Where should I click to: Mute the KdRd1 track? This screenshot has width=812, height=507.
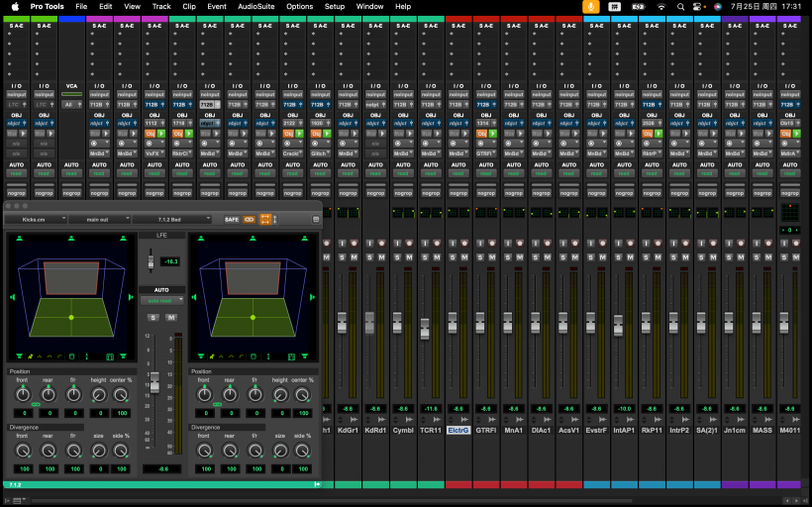tap(381, 257)
